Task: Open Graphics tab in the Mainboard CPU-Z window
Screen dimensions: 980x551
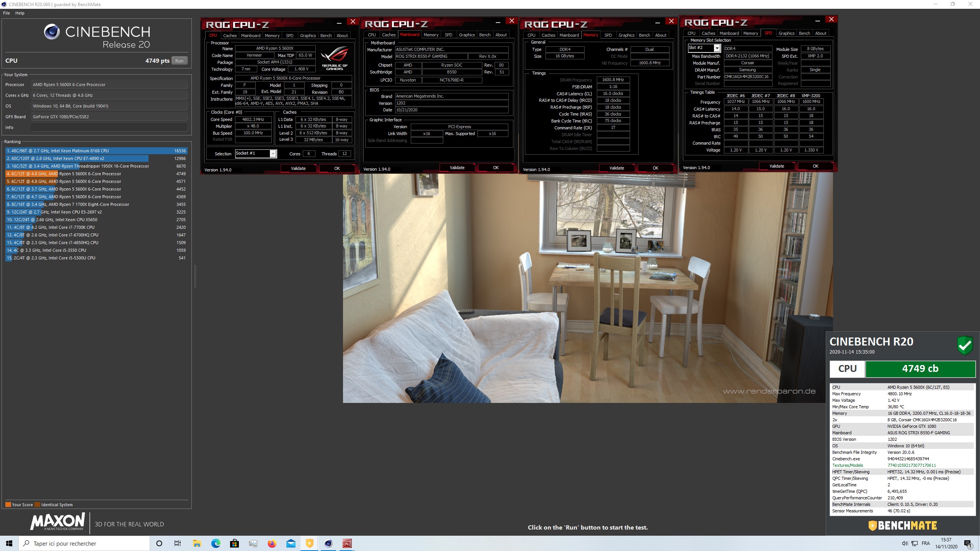Action: click(x=467, y=35)
